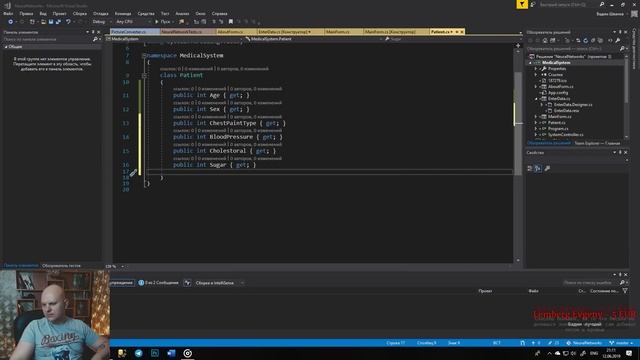The height and width of the screenshot is (360, 640).
Task: Toggle Sync with Active Document in Solution Explorer
Action: point(578,40)
